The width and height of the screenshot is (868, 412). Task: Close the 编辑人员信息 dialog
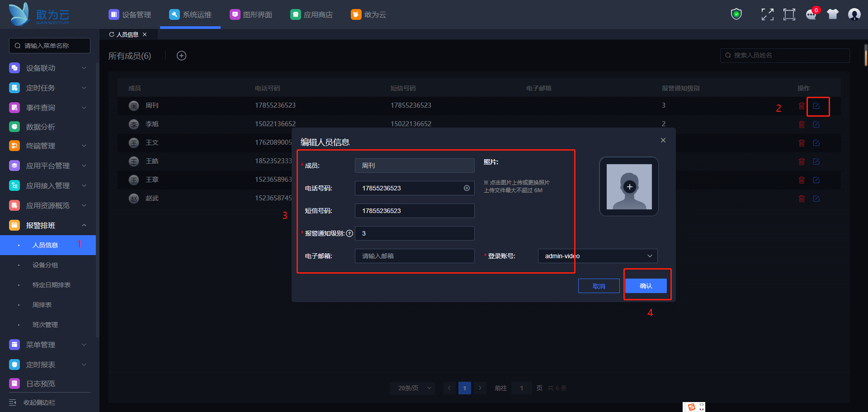pyautogui.click(x=663, y=140)
